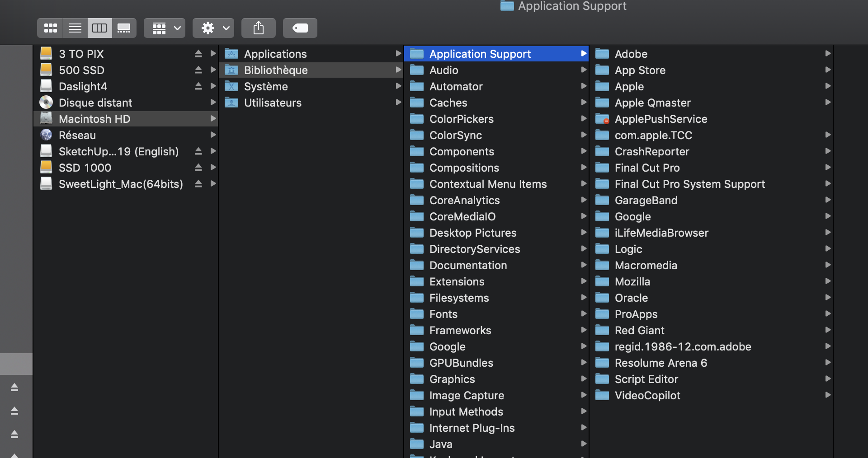
Task: Open the action gear dropdown menu
Action: tap(213, 28)
